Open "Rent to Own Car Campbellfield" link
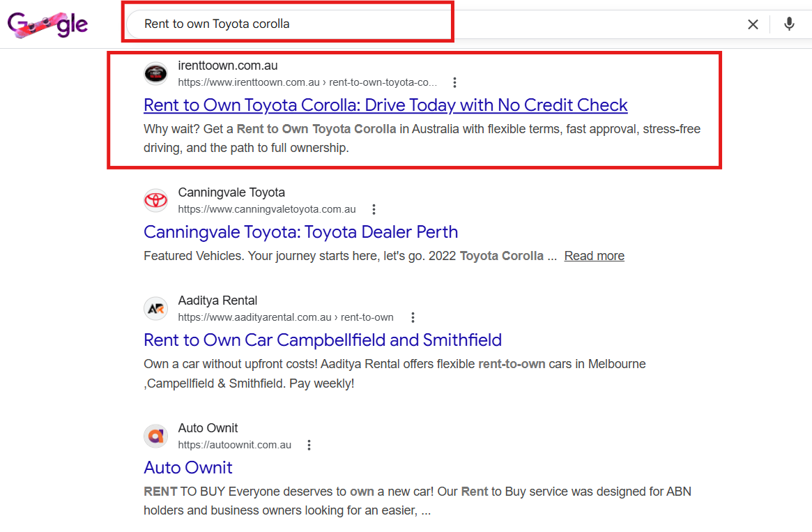The height and width of the screenshot is (532, 812). pyautogui.click(x=322, y=340)
